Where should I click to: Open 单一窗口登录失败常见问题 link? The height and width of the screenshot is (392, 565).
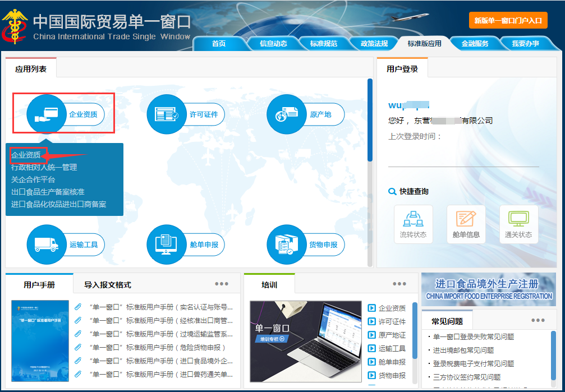(x=474, y=336)
